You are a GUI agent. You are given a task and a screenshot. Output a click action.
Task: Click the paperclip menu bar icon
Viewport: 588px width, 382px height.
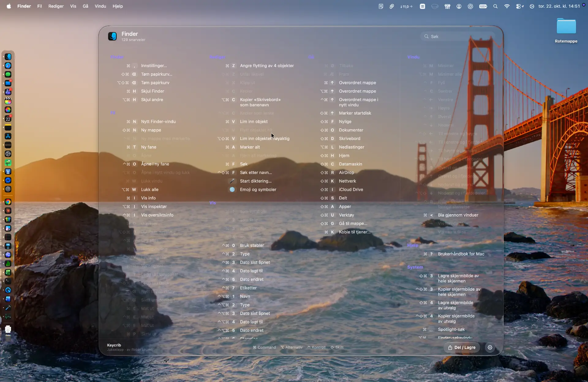(x=392, y=6)
